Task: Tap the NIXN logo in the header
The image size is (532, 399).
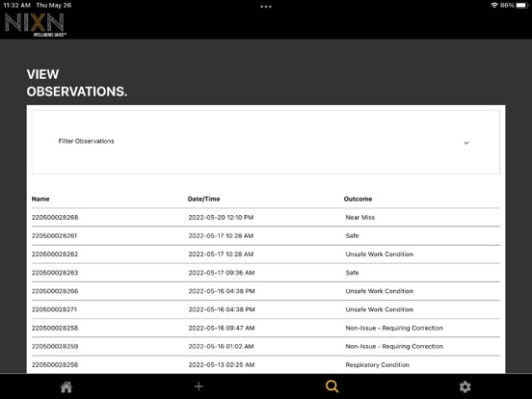Action: (35, 24)
